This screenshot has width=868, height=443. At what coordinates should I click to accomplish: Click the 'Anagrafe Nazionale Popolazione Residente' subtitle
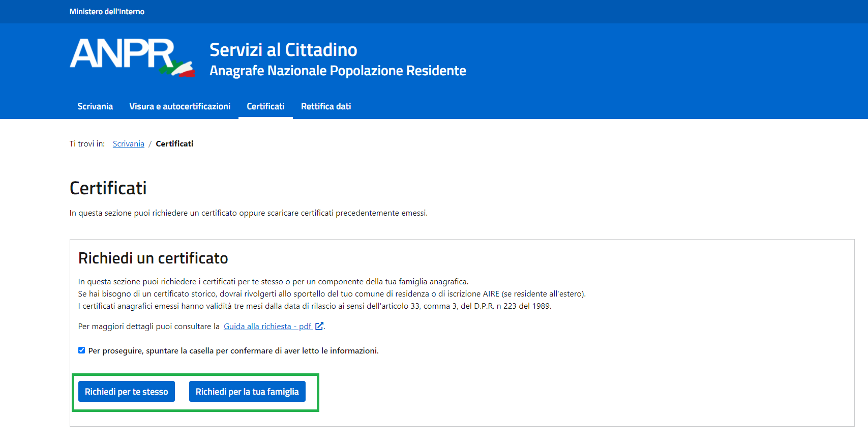point(338,71)
